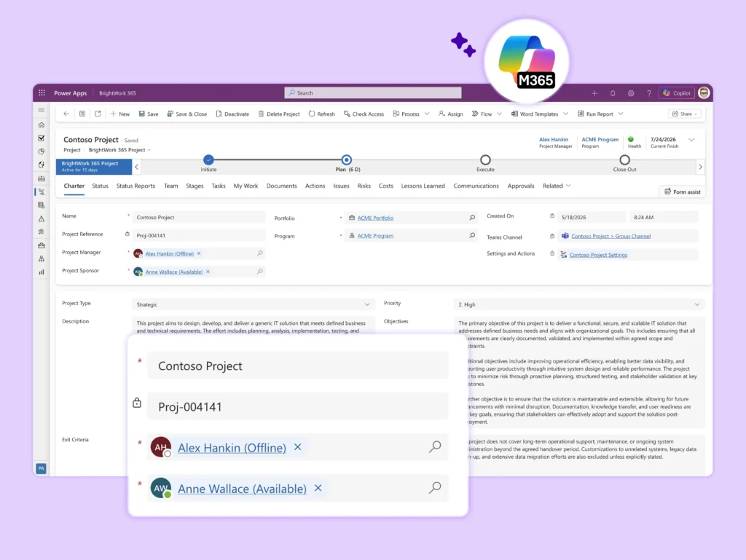Click Alex Hankin link in header

(x=554, y=140)
